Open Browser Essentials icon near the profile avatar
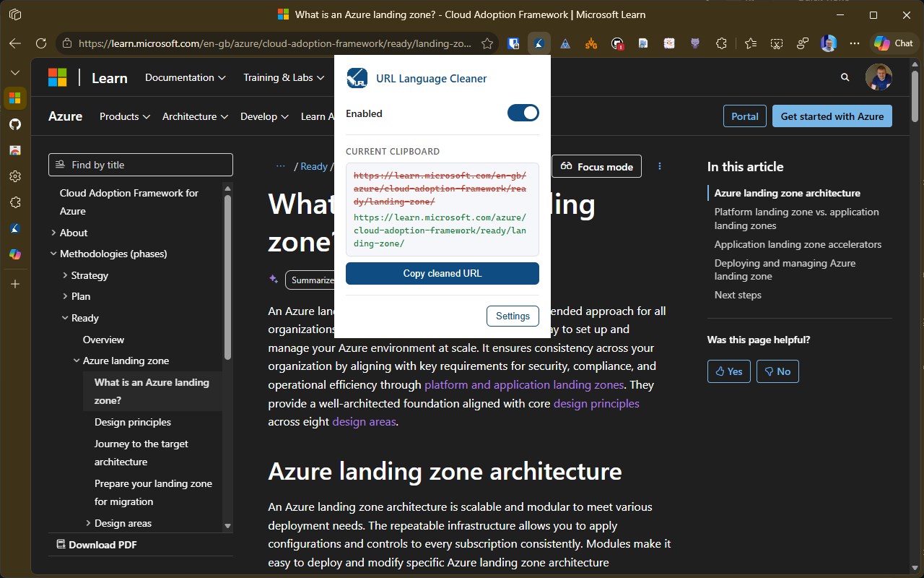 802,43
